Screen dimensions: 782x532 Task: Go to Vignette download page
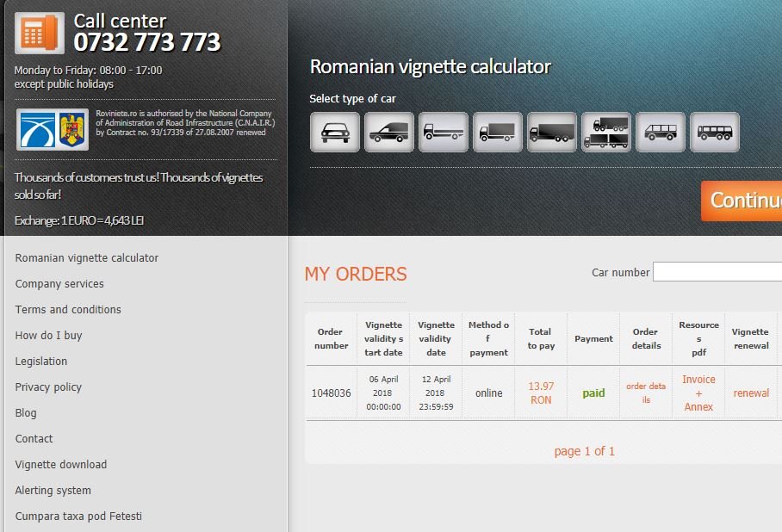pos(61,464)
